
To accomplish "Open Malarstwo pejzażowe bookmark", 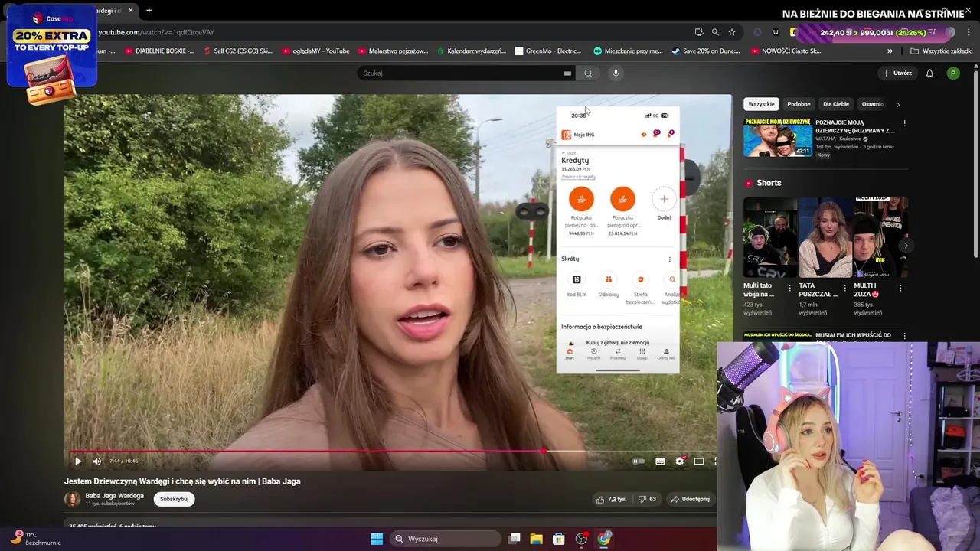I will (x=393, y=51).
